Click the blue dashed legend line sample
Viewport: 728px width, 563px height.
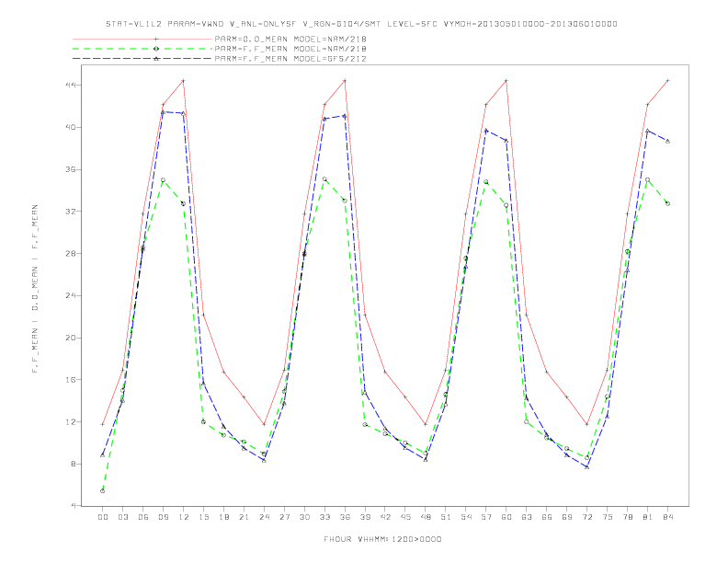pos(142,59)
